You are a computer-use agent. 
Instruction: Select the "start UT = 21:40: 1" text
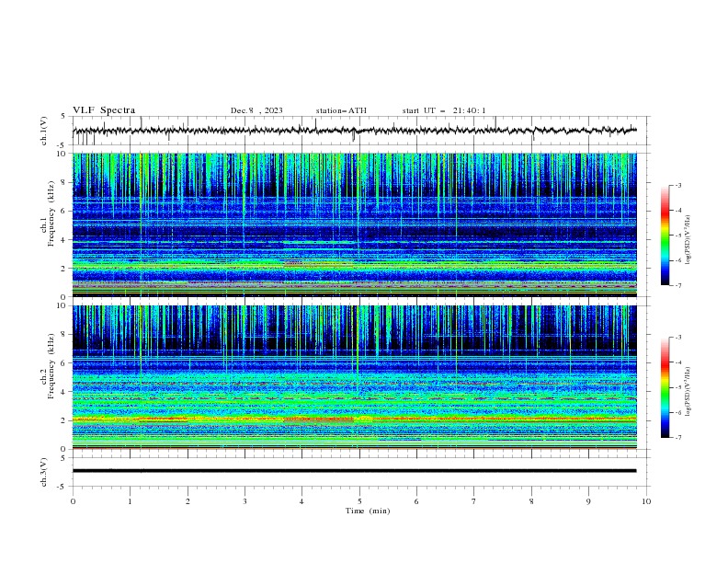pos(444,110)
